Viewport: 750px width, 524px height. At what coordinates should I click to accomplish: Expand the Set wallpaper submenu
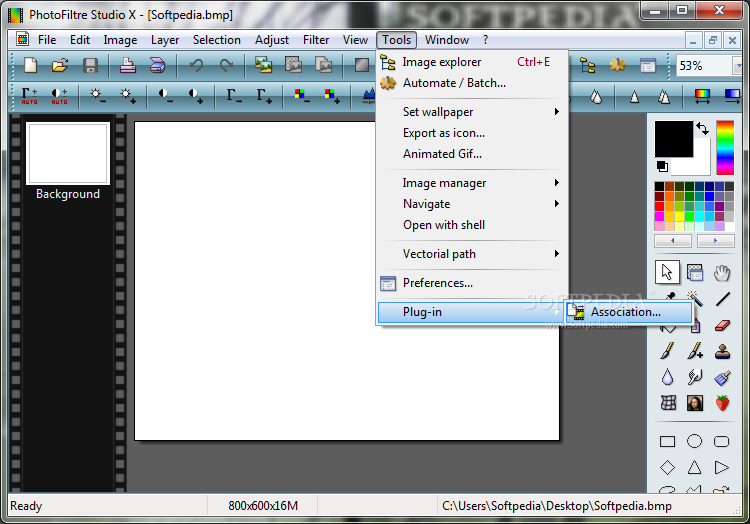click(472, 112)
